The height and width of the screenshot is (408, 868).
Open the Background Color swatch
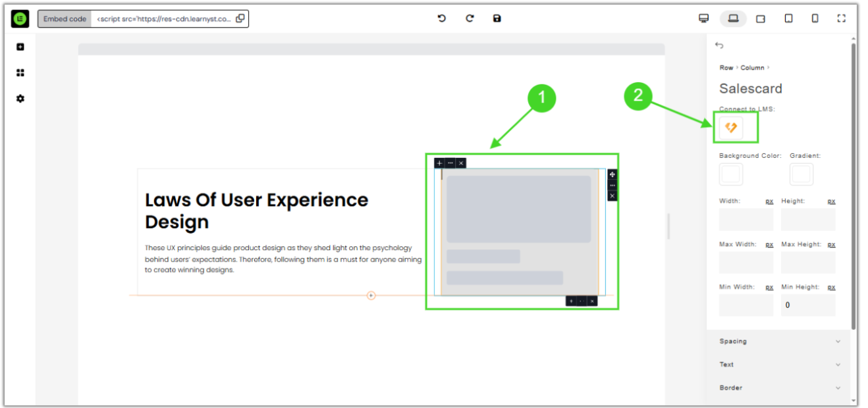731,174
